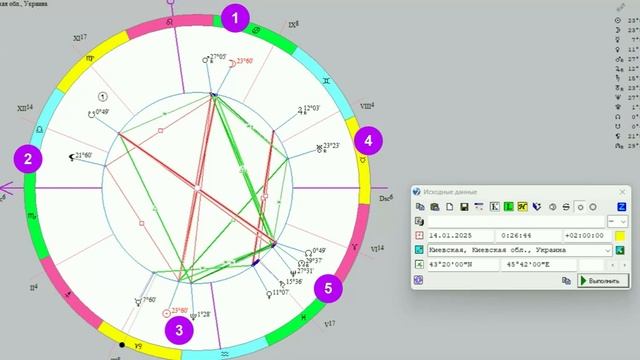Click the upper-left node glyph at 0°49'
Viewport: 640px width, 360px height.
tap(91, 114)
